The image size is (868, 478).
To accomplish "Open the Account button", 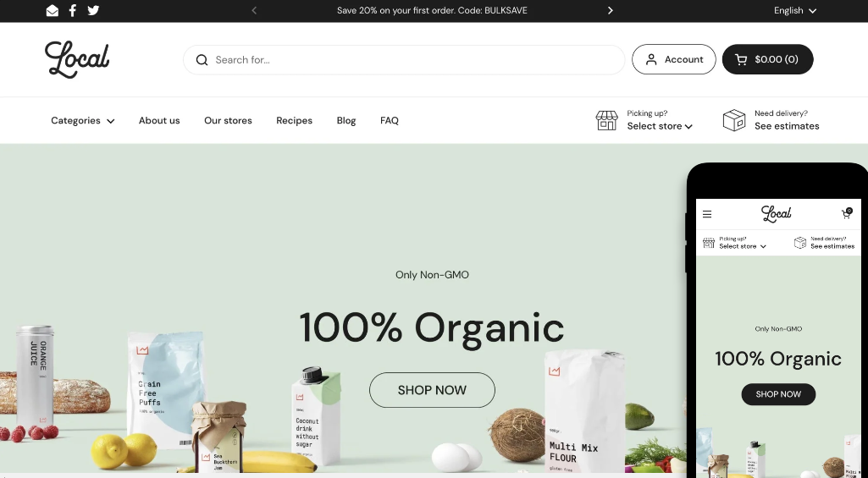I will [674, 59].
